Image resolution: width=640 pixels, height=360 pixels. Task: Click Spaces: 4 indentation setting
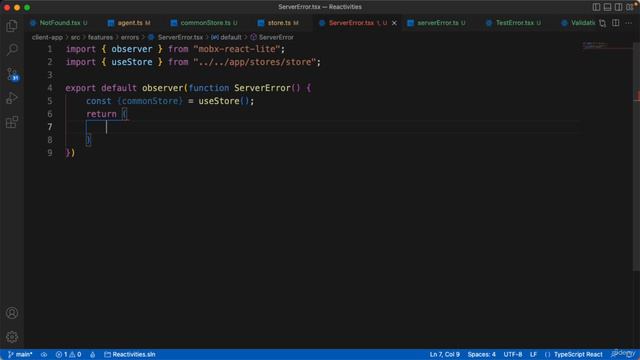(x=482, y=354)
